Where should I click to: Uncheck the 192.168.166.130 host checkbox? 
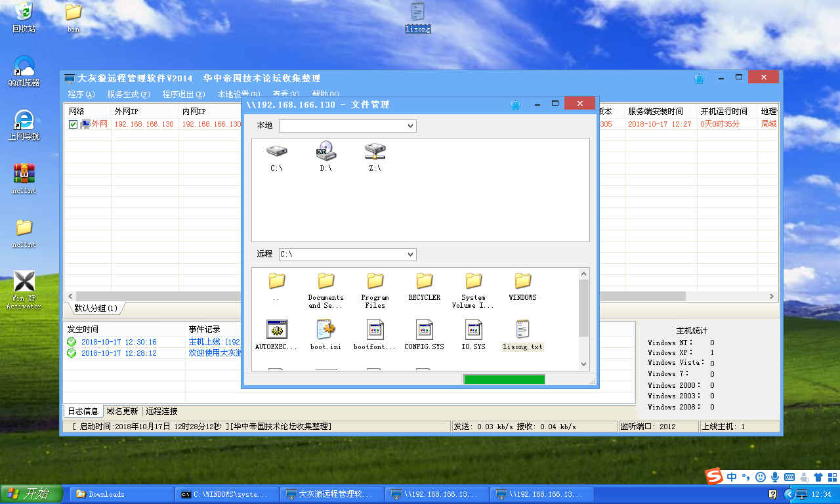(x=73, y=124)
